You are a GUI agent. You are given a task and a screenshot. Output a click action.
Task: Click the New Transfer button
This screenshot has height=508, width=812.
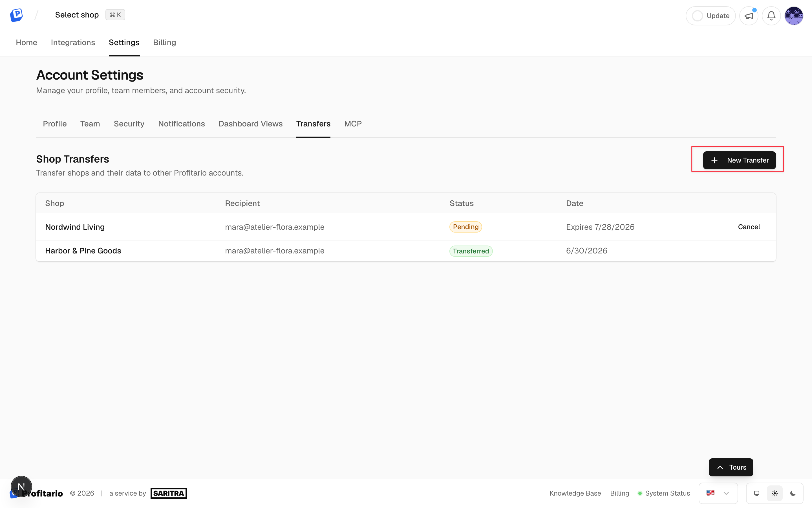[739, 160]
